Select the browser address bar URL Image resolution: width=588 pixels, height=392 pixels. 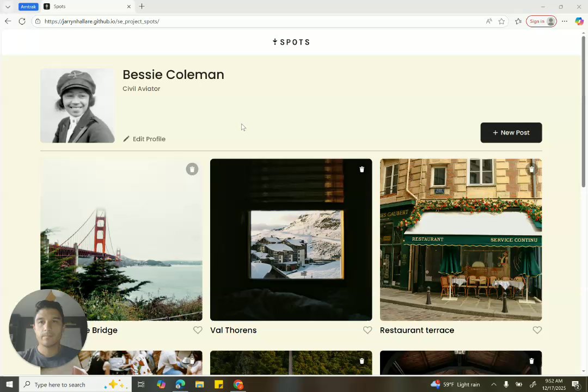coord(102,21)
